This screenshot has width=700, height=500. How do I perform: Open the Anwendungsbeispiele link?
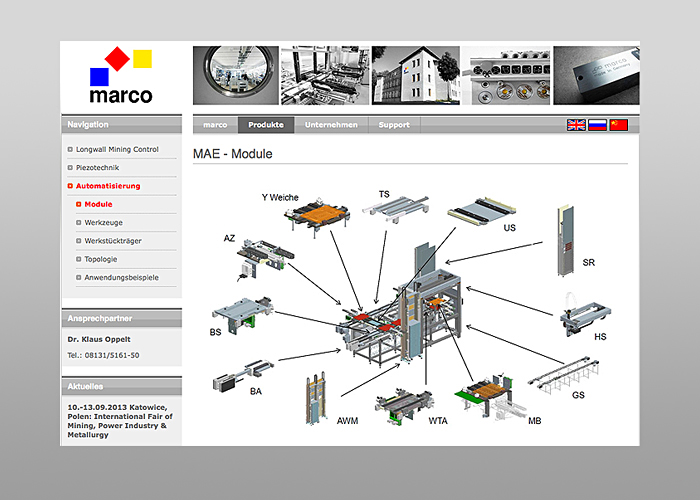click(x=120, y=277)
